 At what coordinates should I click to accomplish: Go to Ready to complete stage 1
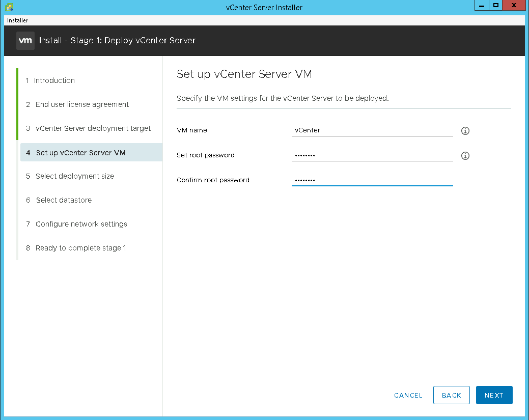[80, 248]
